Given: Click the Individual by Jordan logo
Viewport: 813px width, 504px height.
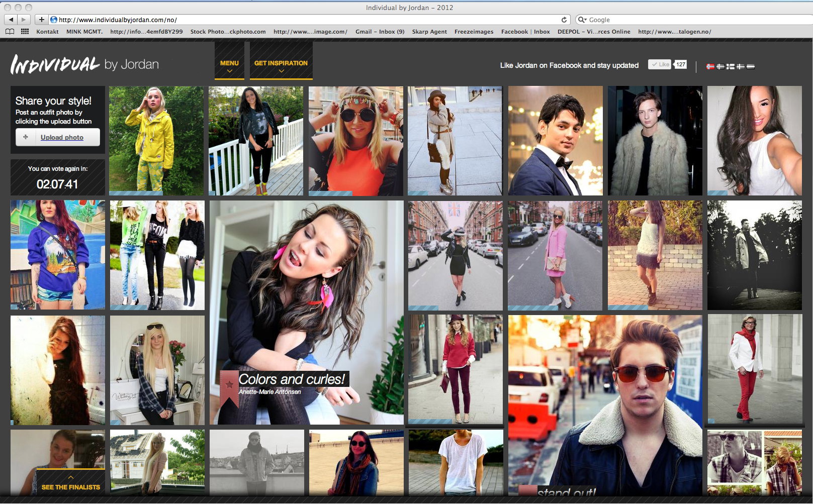Looking at the screenshot, I should click(x=84, y=64).
